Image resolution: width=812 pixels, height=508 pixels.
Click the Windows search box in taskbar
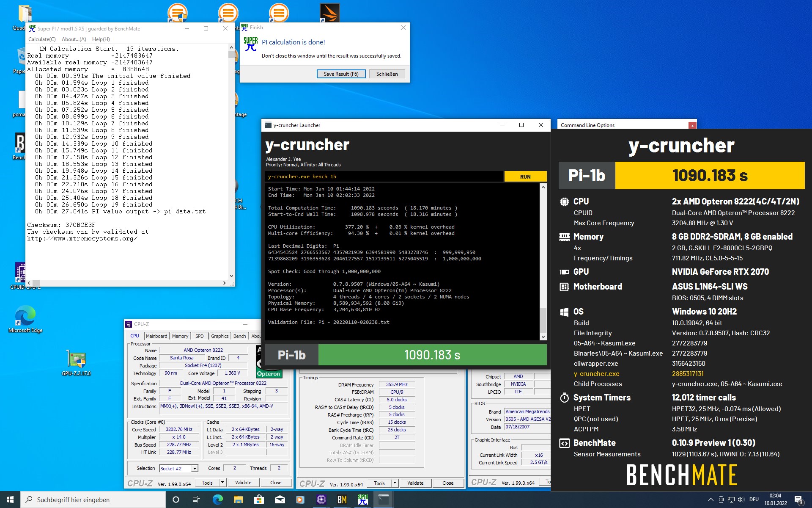pyautogui.click(x=93, y=500)
